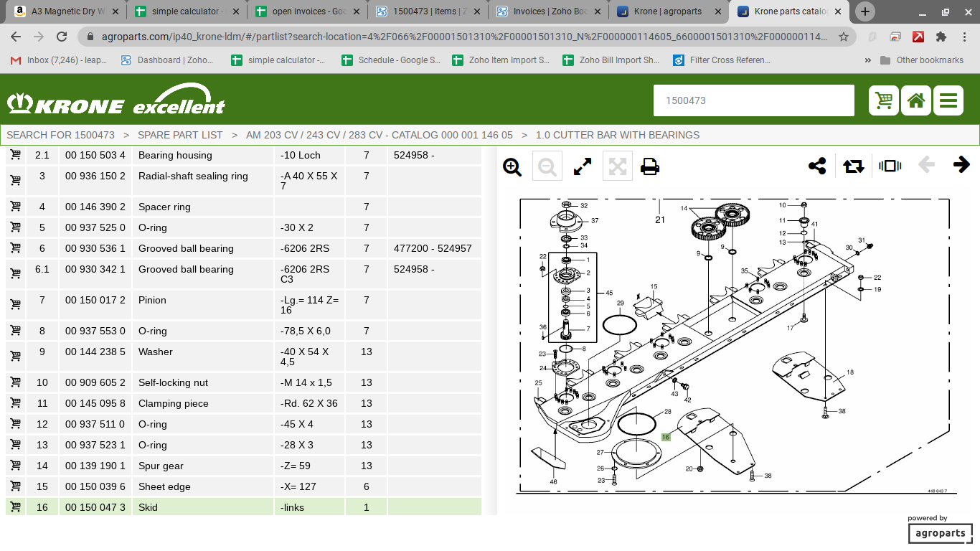Viewport: 980px width, 551px height.
Task: Add Washer row to the cart
Action: tap(15, 356)
